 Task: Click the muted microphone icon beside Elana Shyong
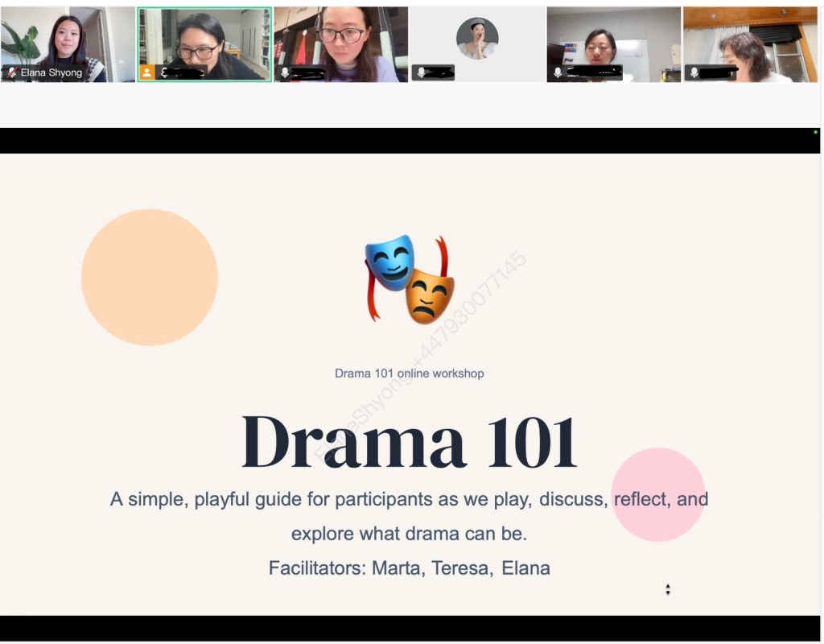(12, 72)
